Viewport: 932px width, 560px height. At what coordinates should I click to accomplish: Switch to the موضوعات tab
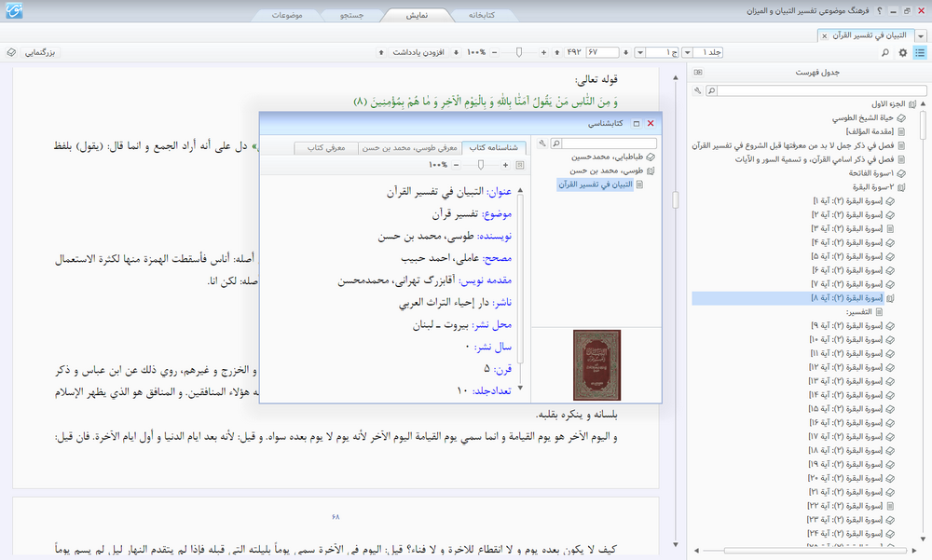287,16
